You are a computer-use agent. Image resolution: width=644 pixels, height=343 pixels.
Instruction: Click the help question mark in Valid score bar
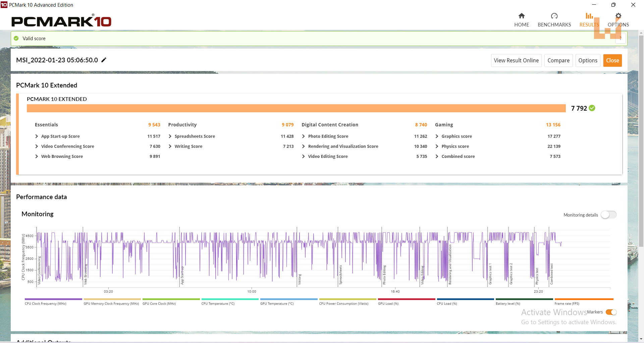621,38
